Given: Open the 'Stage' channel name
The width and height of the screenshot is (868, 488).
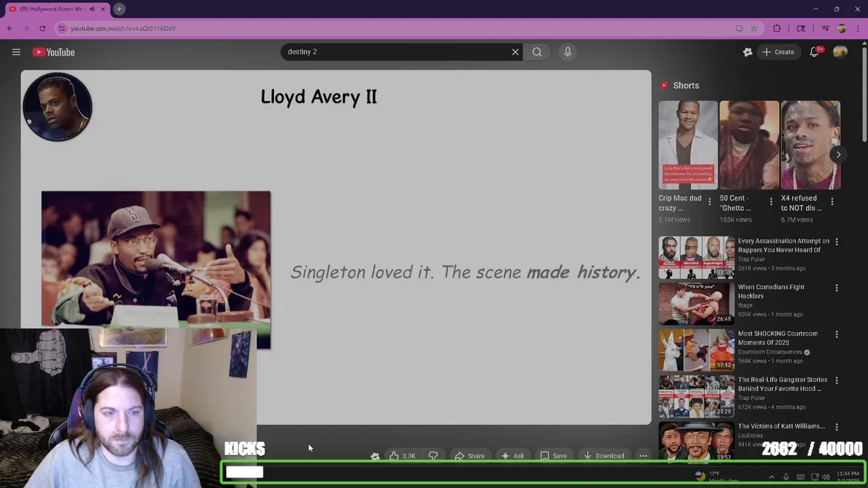Looking at the screenshot, I should click(745, 305).
